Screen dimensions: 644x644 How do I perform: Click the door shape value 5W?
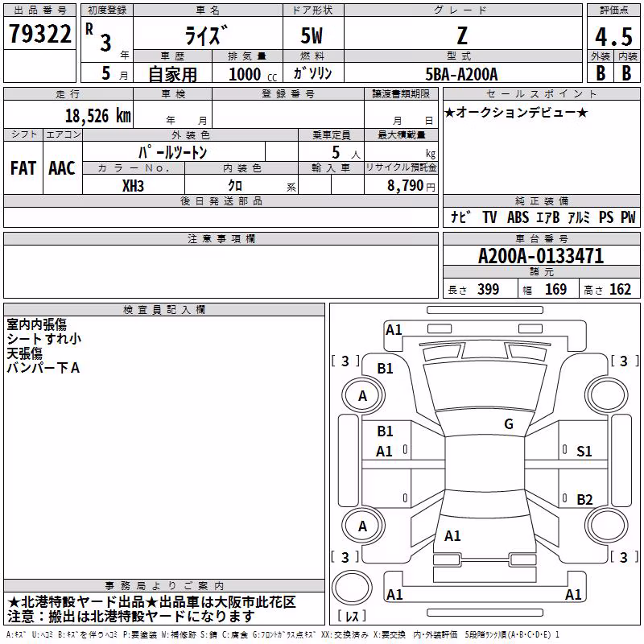click(312, 35)
